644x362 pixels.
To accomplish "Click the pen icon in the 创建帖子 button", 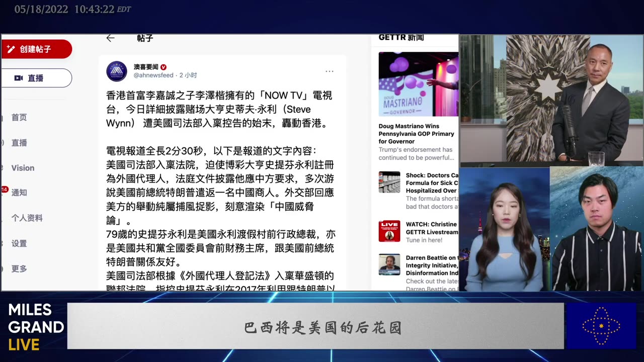I will pos(11,49).
